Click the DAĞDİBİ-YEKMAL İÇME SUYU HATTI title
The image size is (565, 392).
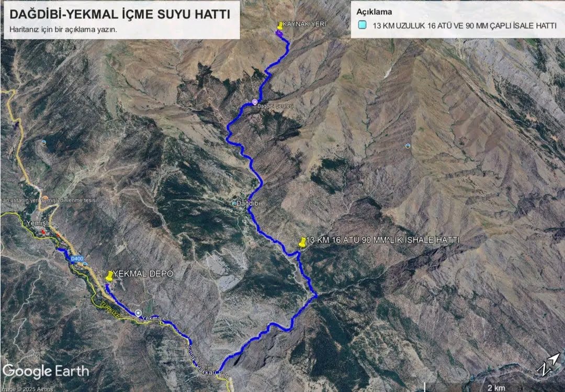point(120,14)
